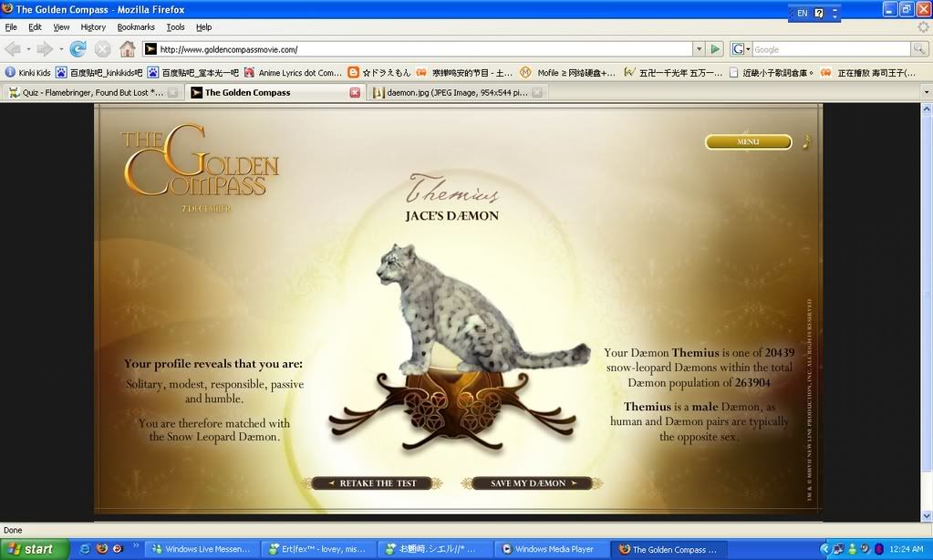Close the daemon.jpg tab

537,92
